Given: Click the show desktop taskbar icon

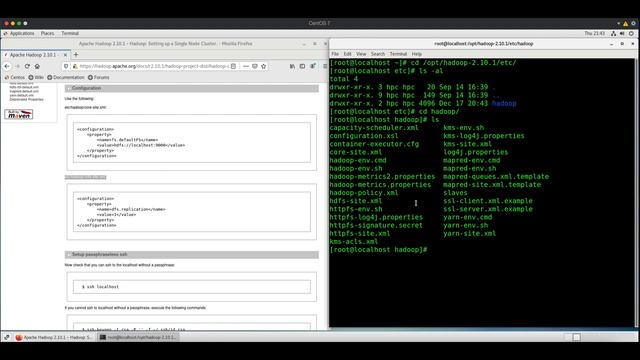Looking at the screenshot, I should (x=7, y=337).
